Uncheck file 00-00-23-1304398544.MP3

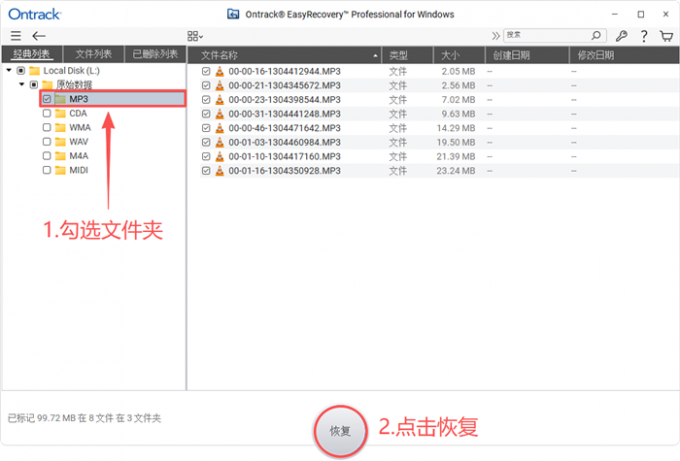click(206, 100)
